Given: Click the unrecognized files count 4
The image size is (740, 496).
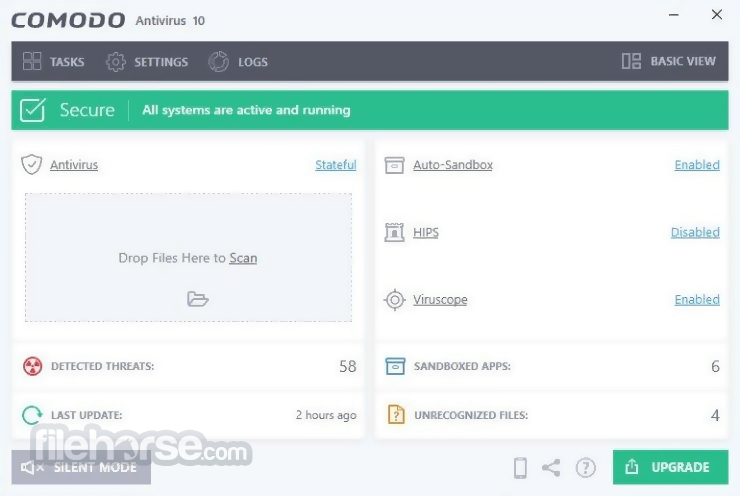Looking at the screenshot, I should tap(715, 415).
